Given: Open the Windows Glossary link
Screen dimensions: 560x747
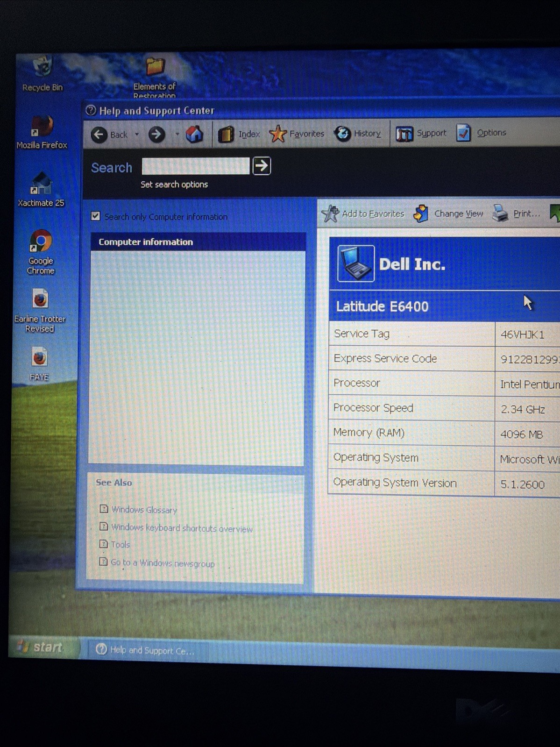Looking at the screenshot, I should (x=144, y=510).
